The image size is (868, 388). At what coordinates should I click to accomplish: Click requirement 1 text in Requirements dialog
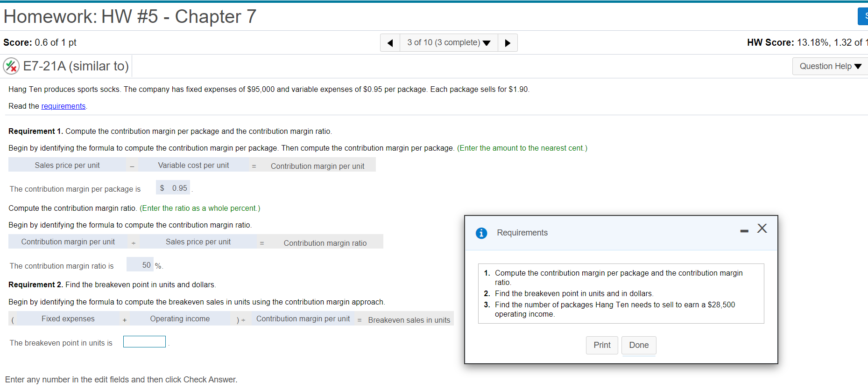(619, 277)
